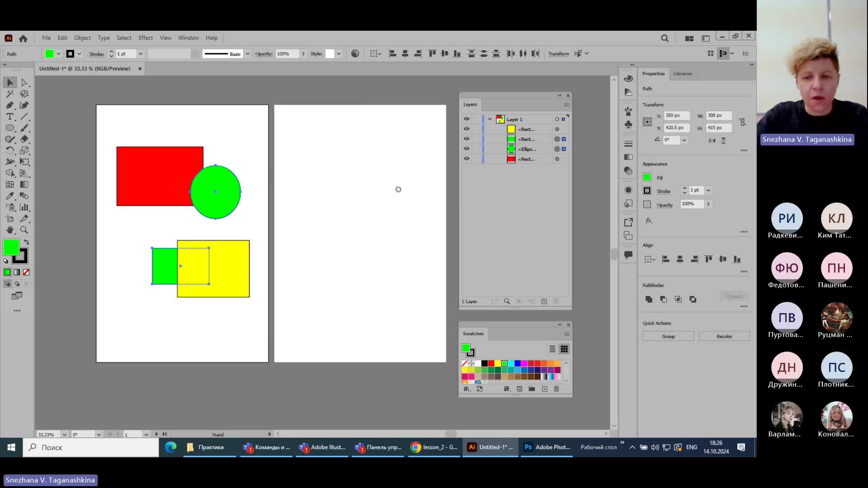Delete swatch using trash icon

[557, 389]
